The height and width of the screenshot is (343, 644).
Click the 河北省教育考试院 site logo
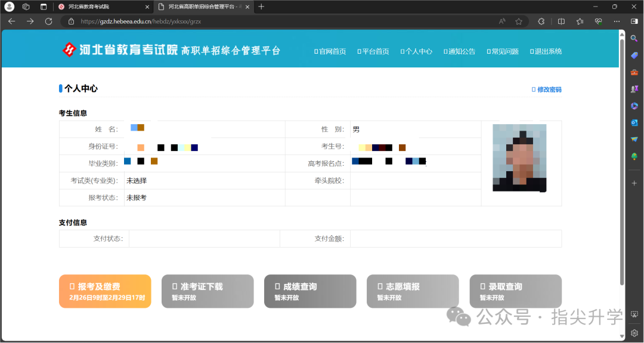point(120,50)
